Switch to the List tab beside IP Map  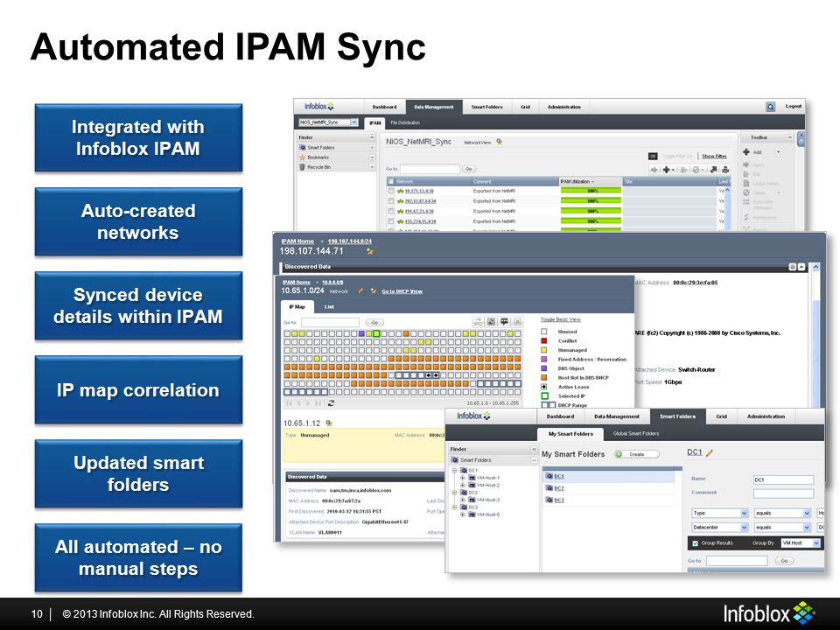pos(329,307)
